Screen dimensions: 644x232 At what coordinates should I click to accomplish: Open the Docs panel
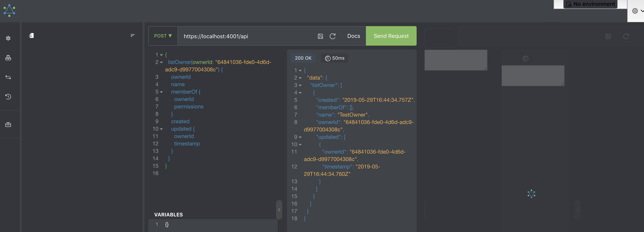pyautogui.click(x=354, y=36)
